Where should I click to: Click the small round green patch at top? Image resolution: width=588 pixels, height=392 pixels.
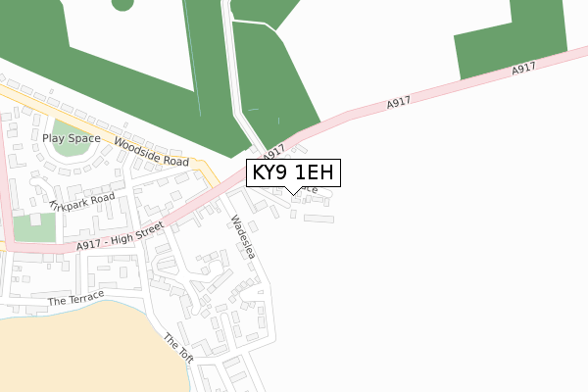pos(122,5)
